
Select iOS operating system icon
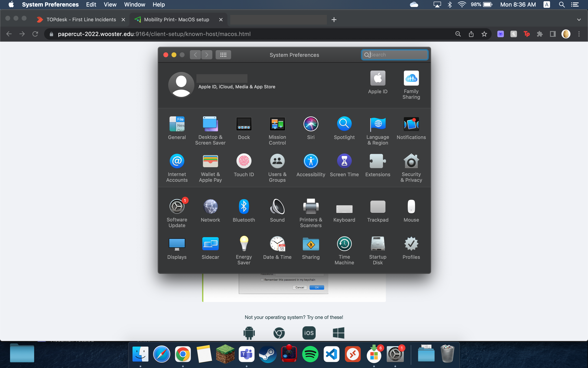[309, 333]
